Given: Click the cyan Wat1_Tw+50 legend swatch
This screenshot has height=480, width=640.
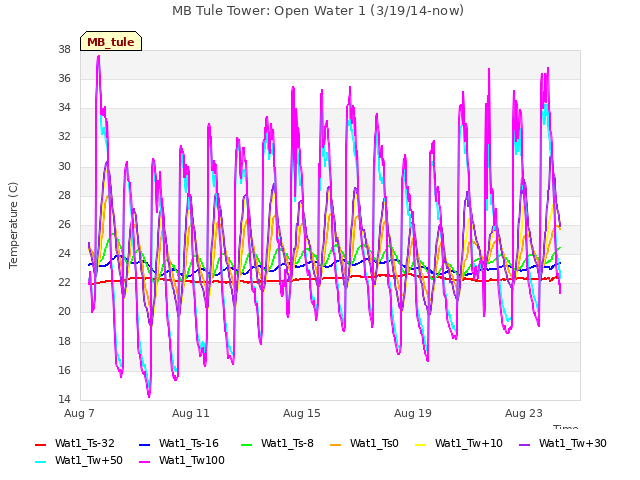Looking at the screenshot, I should (41, 462).
